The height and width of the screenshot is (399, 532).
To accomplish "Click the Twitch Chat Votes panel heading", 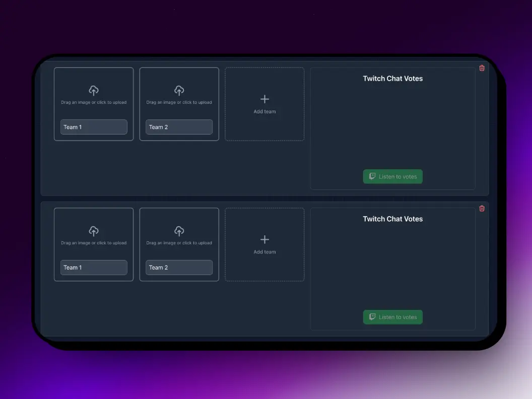I will 392,78.
